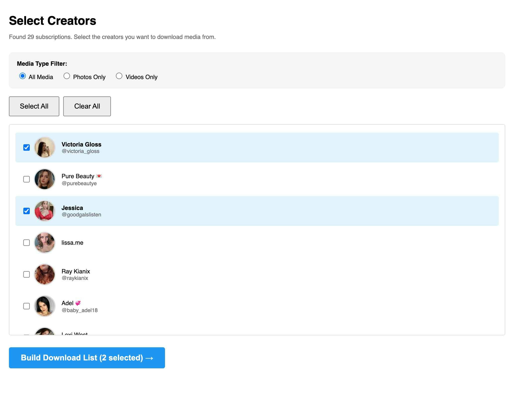Click Jessica's profile avatar
Viewport: 532px width, 410px height.
(45, 211)
